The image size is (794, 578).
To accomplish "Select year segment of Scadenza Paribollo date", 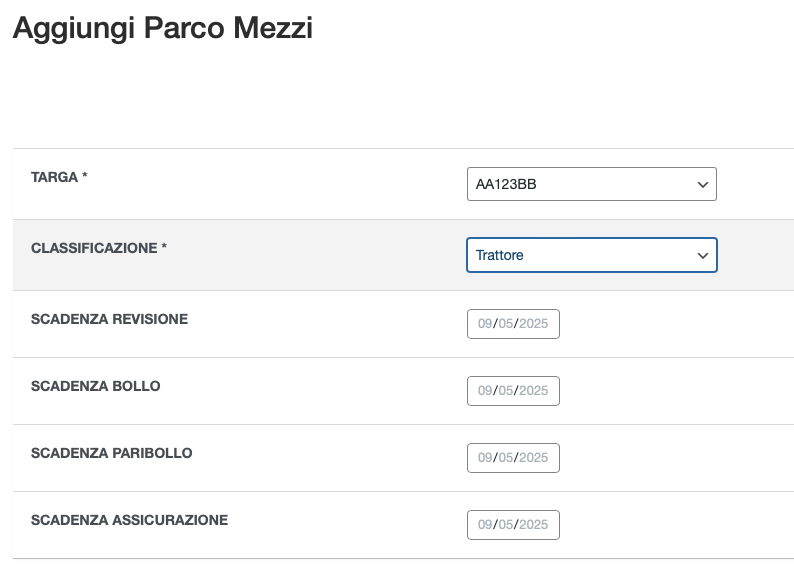I will tap(533, 458).
